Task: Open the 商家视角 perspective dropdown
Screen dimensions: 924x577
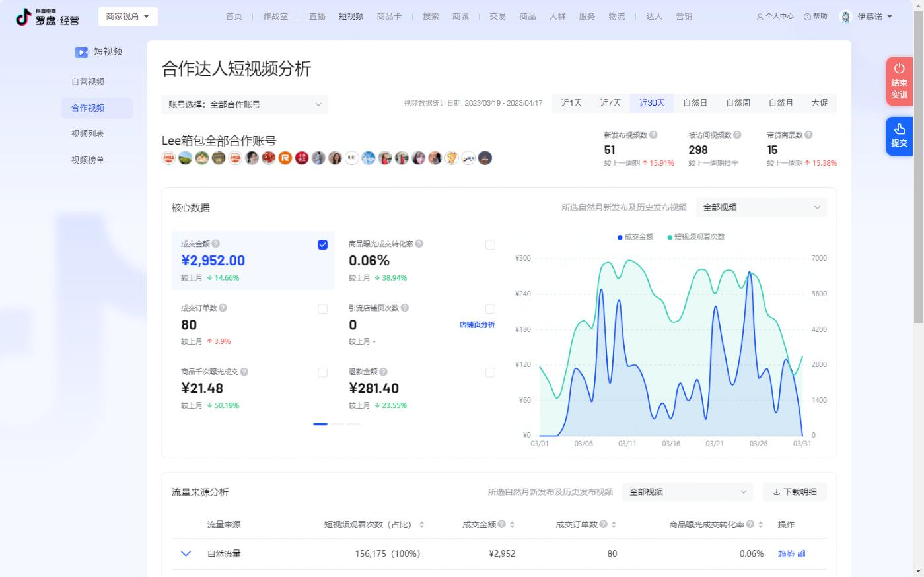Action: (x=127, y=17)
